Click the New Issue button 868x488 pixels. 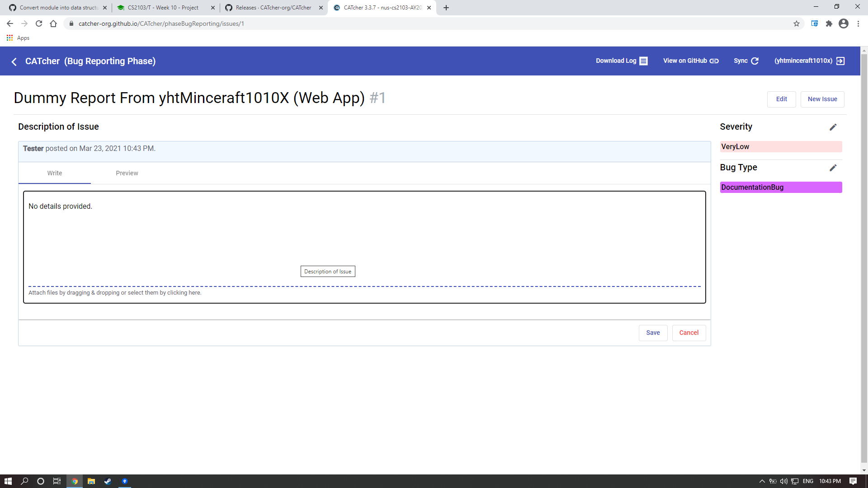click(822, 99)
